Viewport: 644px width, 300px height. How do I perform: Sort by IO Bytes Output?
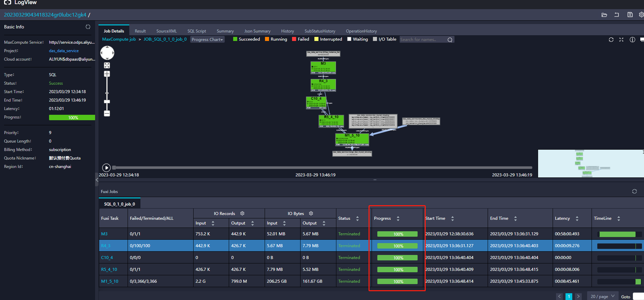click(x=324, y=223)
